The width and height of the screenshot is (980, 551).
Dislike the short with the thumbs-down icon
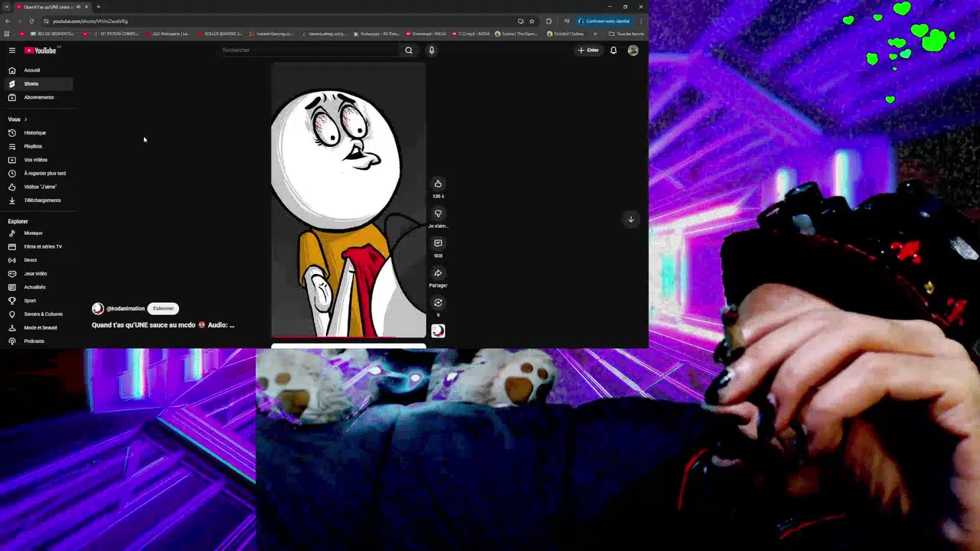click(x=438, y=214)
